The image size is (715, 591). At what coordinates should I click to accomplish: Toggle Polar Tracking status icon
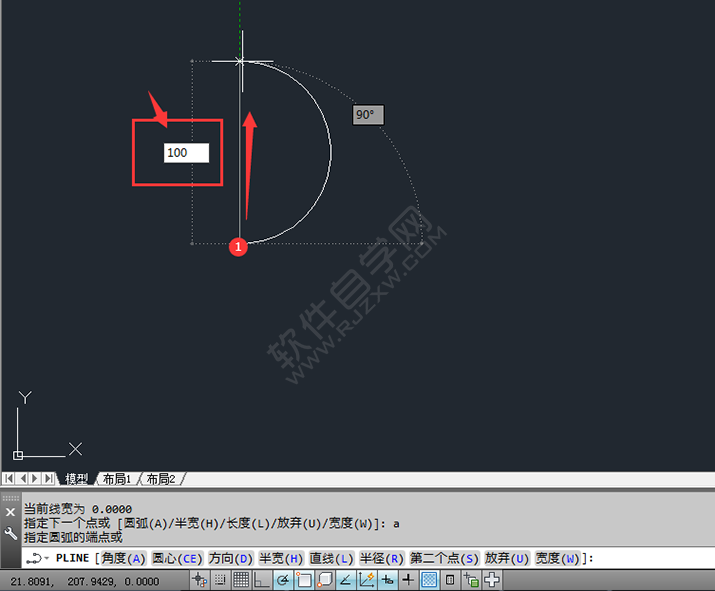(x=283, y=580)
